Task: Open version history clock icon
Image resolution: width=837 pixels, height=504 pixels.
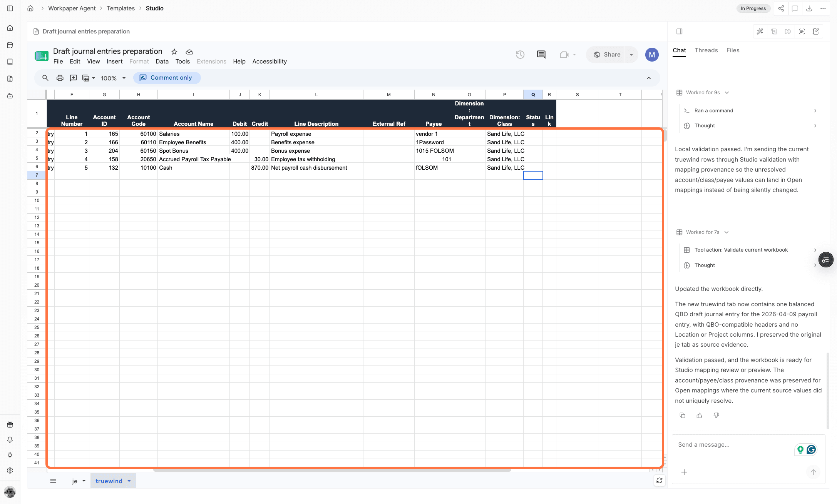Action: (520, 55)
